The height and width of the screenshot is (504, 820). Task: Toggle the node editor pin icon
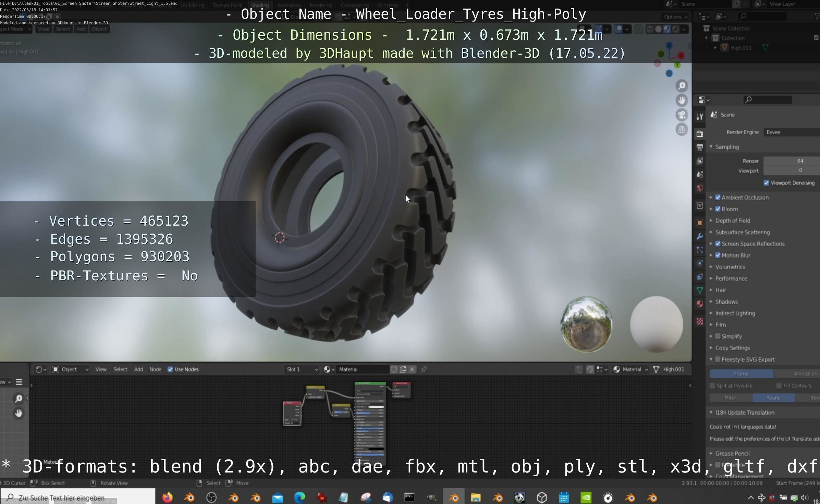tap(424, 369)
